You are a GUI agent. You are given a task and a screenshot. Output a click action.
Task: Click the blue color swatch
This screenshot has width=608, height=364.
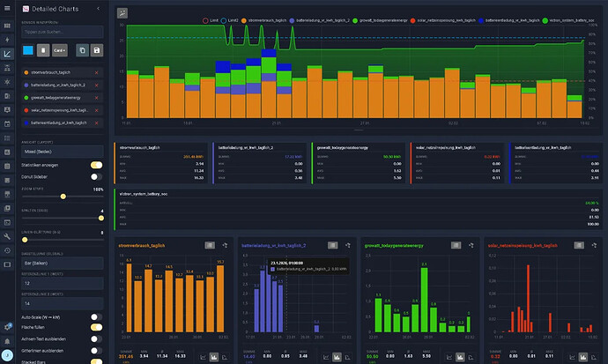tap(28, 51)
